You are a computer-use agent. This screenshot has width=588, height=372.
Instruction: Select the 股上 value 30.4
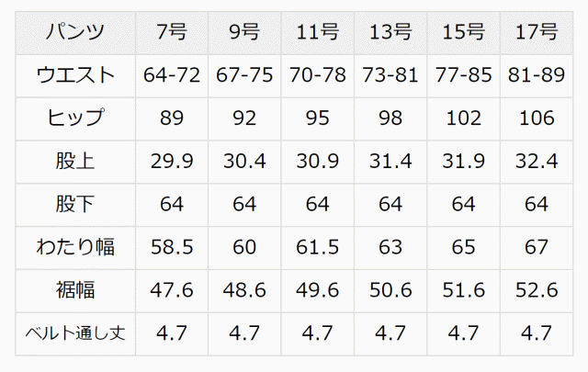tap(244, 162)
